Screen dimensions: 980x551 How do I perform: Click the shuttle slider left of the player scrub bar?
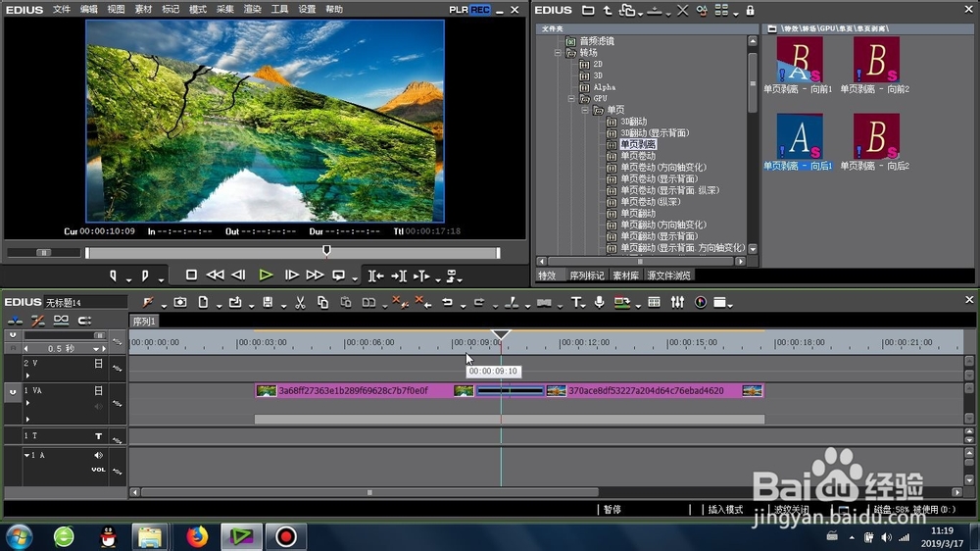pyautogui.click(x=43, y=253)
